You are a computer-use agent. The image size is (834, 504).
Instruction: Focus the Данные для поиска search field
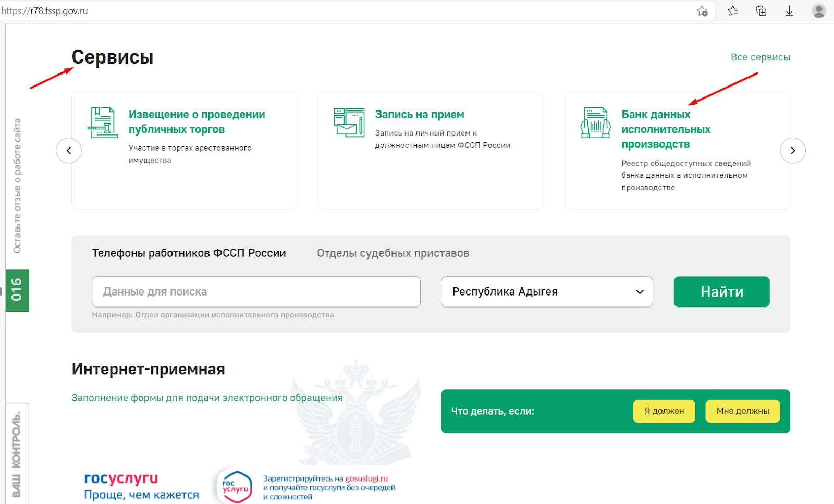tap(256, 292)
